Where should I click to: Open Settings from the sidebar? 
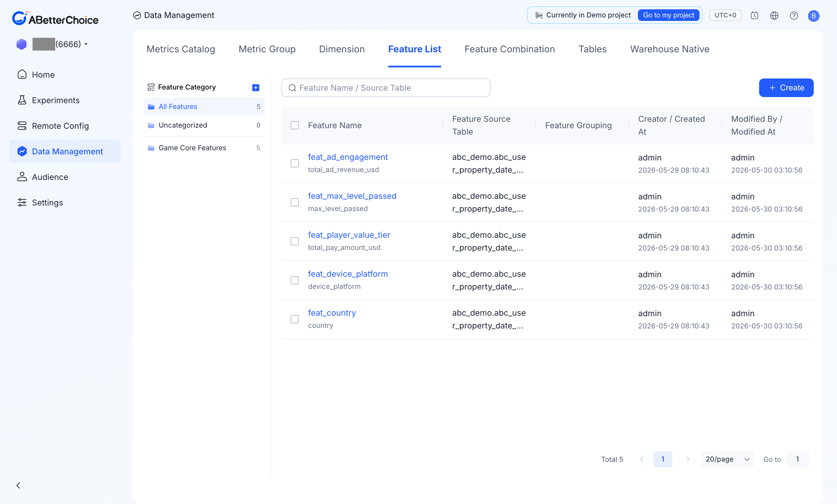65,202
